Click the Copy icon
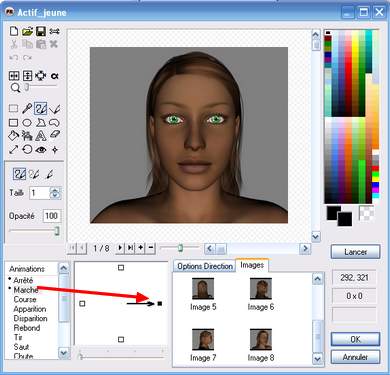The width and height of the screenshot is (390, 375). pyautogui.click(x=27, y=44)
